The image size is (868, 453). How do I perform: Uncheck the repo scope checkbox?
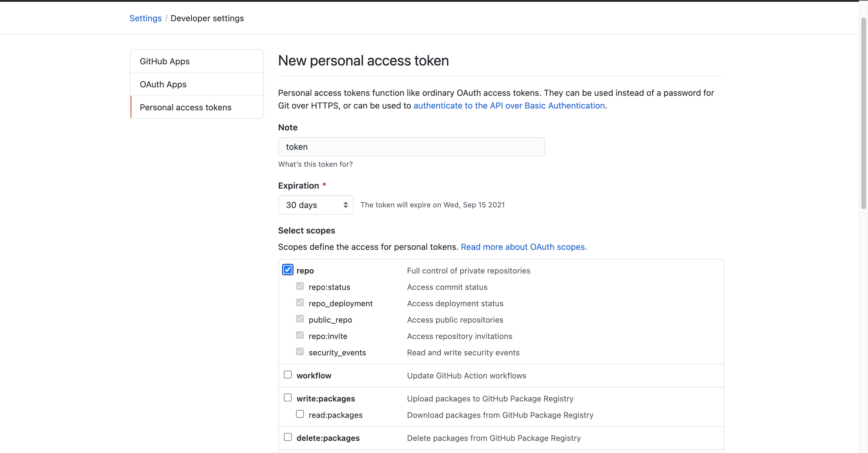pos(288,270)
